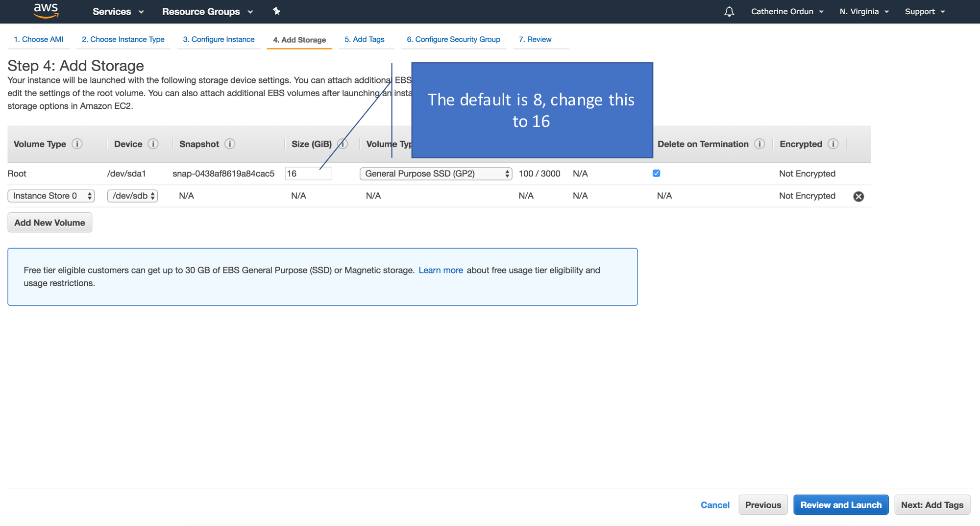Click the AWS logo home icon

coord(46,11)
